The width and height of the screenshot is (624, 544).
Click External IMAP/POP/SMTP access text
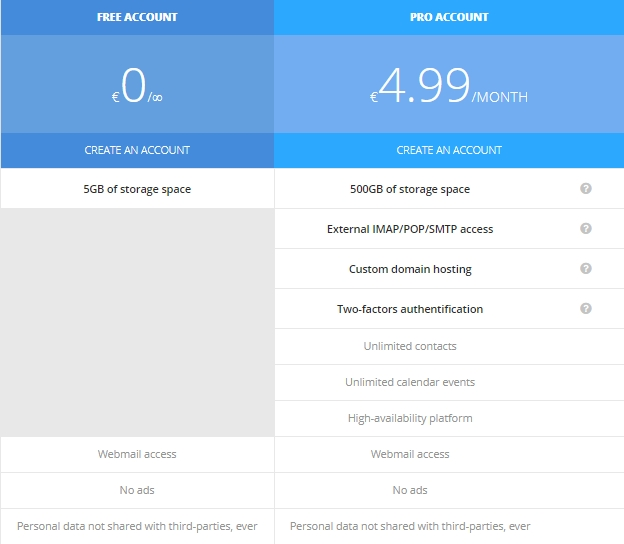coord(410,229)
